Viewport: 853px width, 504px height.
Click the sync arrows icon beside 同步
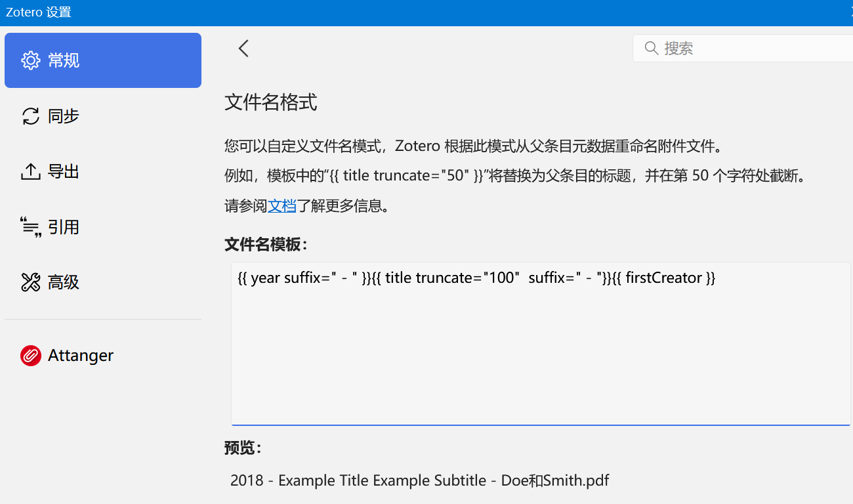tap(31, 116)
